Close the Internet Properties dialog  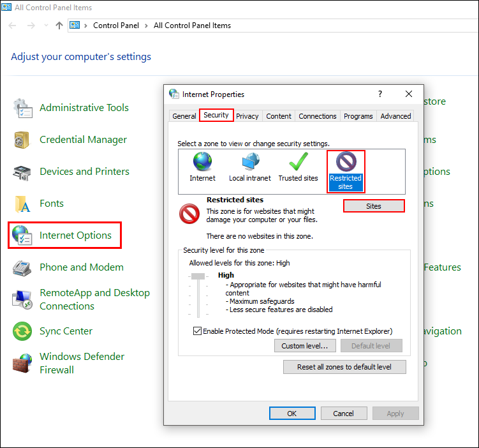(409, 94)
